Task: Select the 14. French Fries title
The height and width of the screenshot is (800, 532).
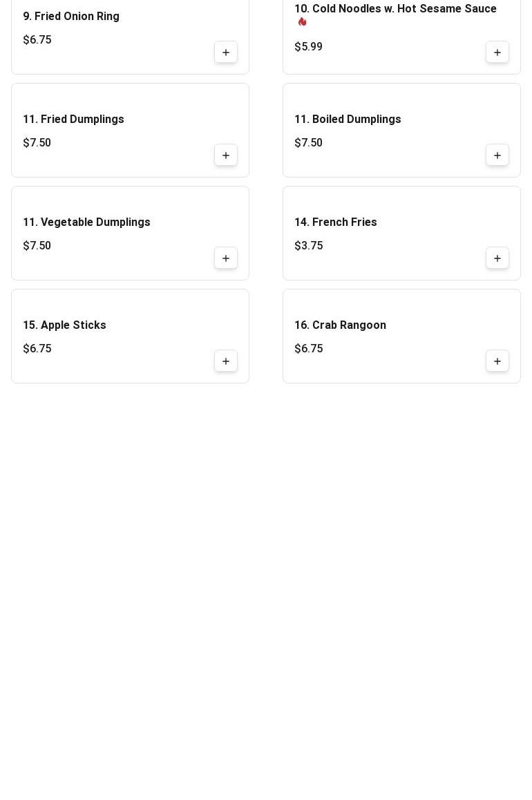Action: (x=336, y=222)
